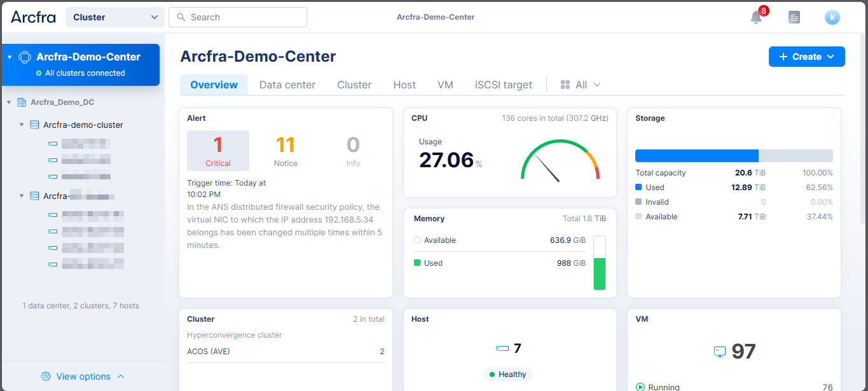The image size is (868, 391).
Task: Click the Arcfra logo
Action: [33, 17]
